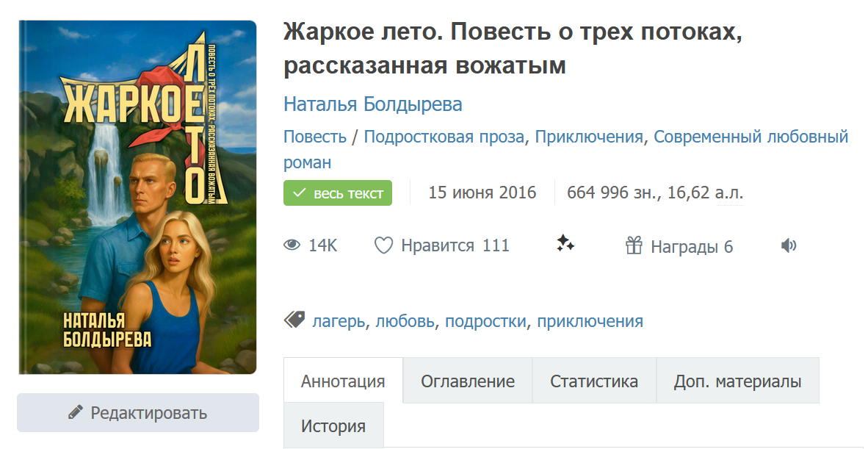This screenshot has height=449, width=868.
Task: Click the лагерь tag
Action: coord(339,321)
